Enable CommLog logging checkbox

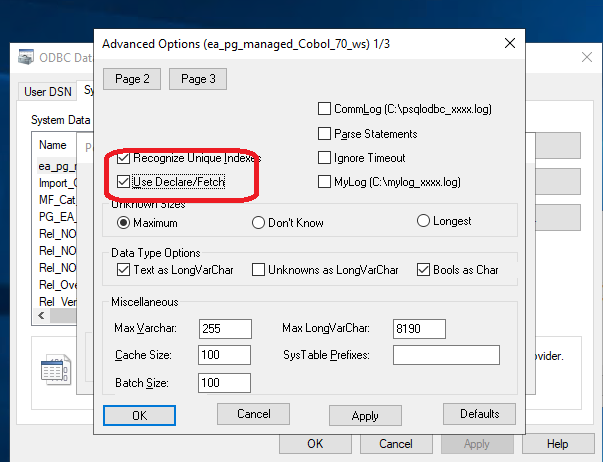click(x=324, y=109)
